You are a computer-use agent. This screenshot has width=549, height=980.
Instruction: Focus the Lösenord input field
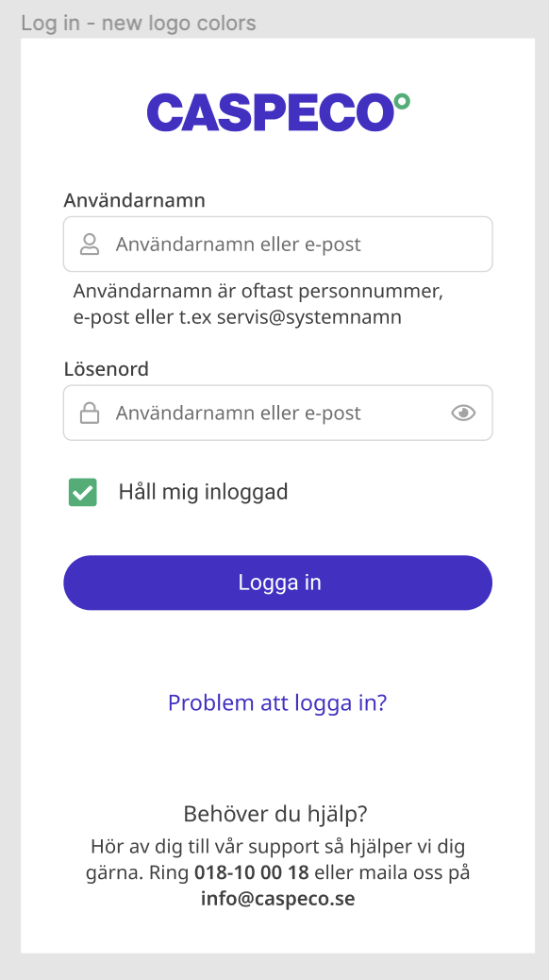click(x=278, y=414)
